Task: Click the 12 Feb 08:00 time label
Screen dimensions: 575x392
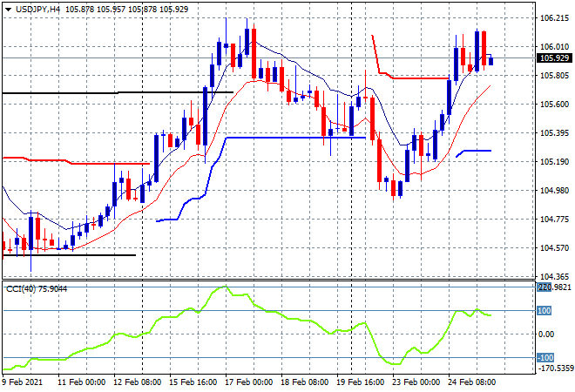Action: [137, 382]
